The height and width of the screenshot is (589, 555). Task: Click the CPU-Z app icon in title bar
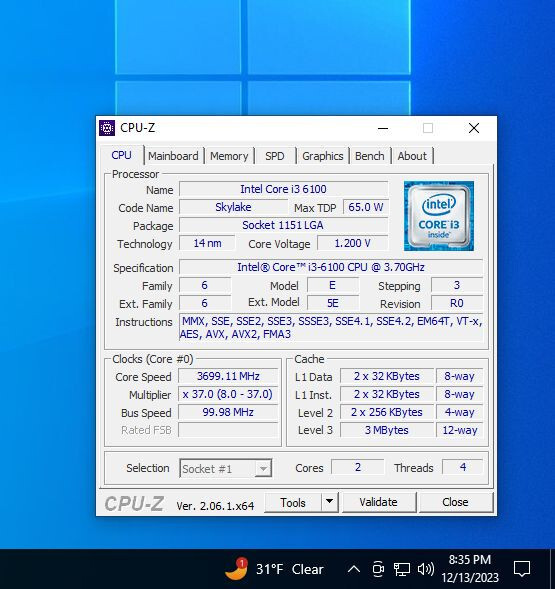[x=107, y=128]
